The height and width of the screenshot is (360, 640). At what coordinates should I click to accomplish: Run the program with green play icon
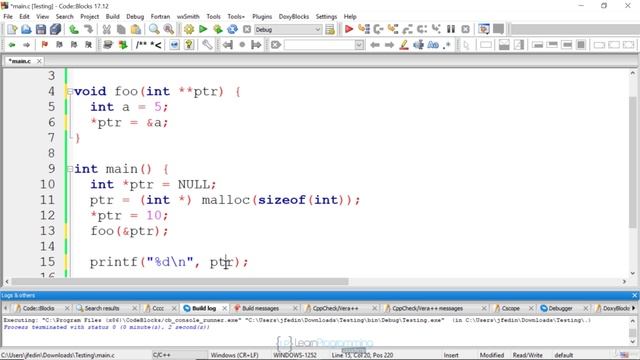[x=203, y=29]
